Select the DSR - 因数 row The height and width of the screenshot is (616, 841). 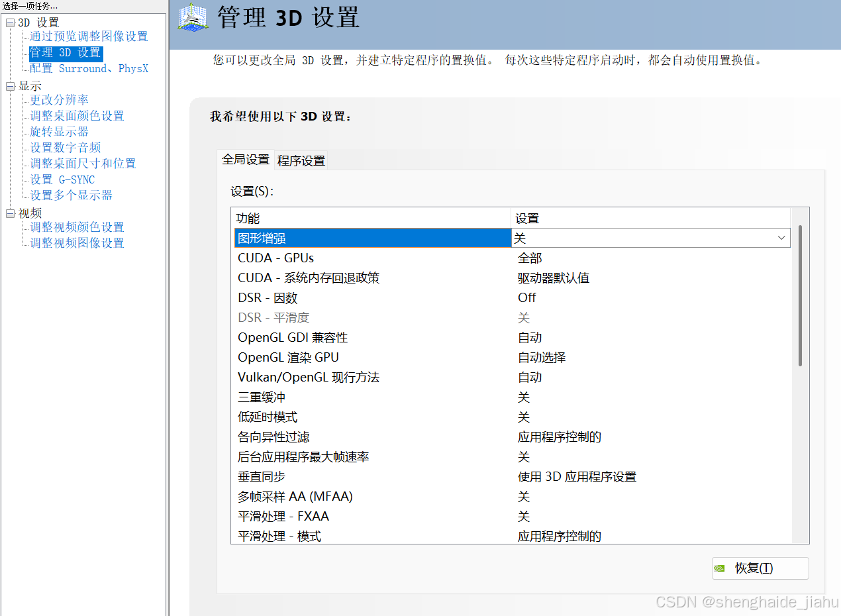coord(513,297)
